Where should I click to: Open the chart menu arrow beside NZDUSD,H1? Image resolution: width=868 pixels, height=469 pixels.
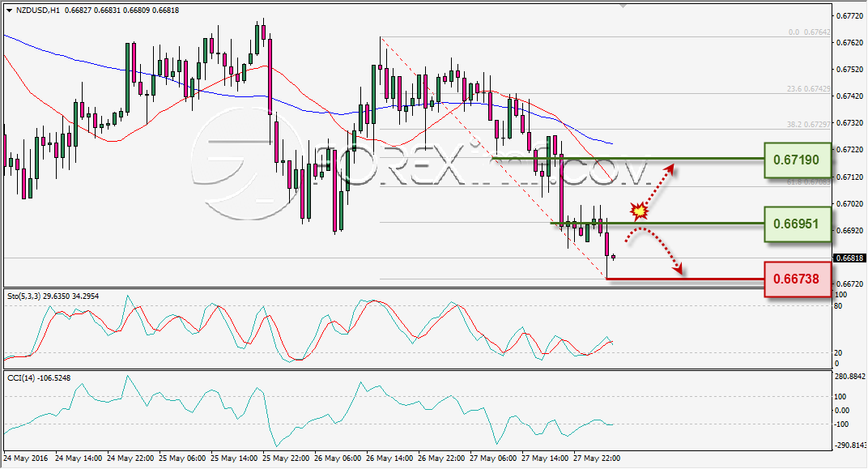[10, 11]
